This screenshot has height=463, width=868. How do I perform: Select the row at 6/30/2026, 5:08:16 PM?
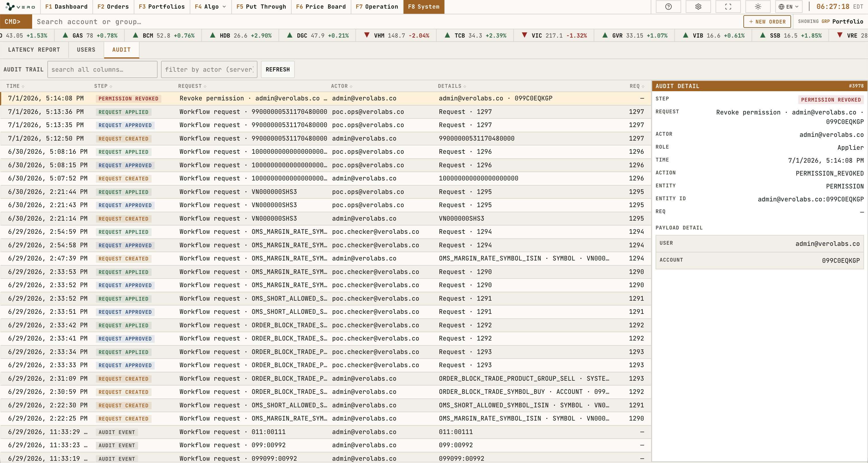pyautogui.click(x=326, y=152)
